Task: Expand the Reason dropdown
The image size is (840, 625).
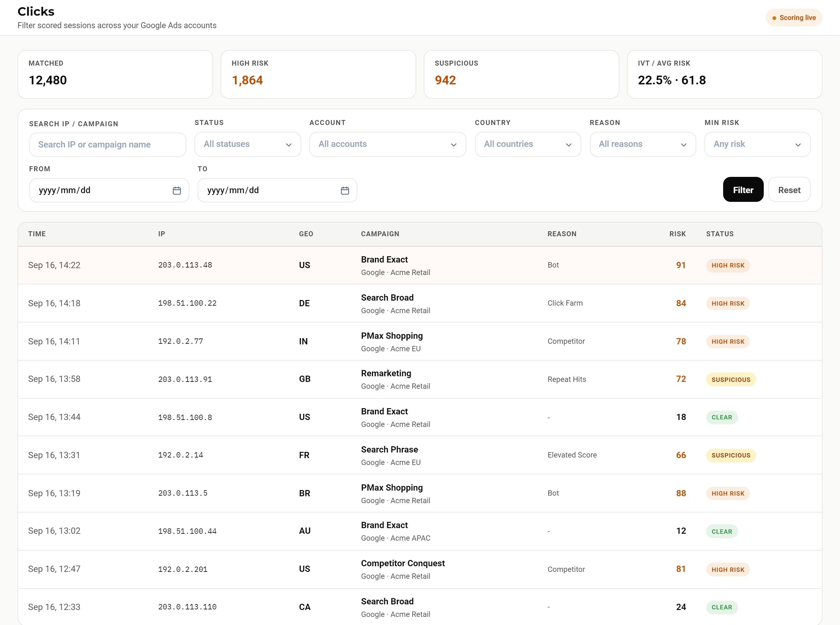Action: (x=643, y=144)
